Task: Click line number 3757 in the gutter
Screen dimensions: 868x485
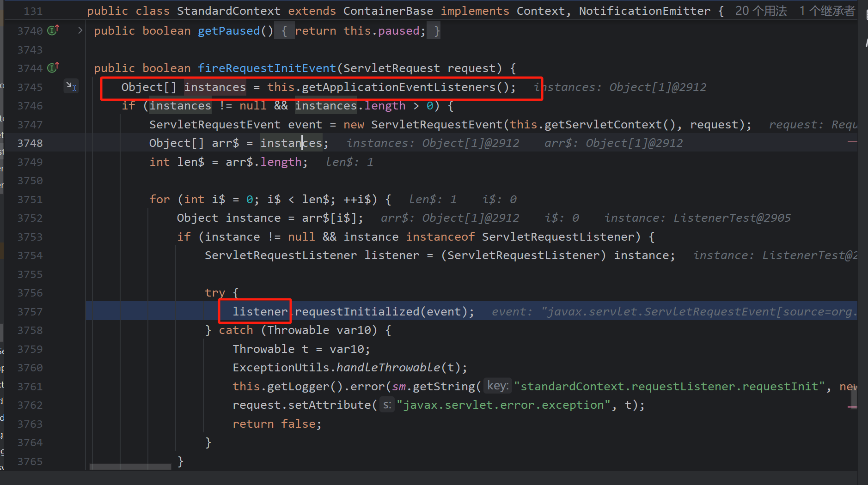Action: pos(30,312)
